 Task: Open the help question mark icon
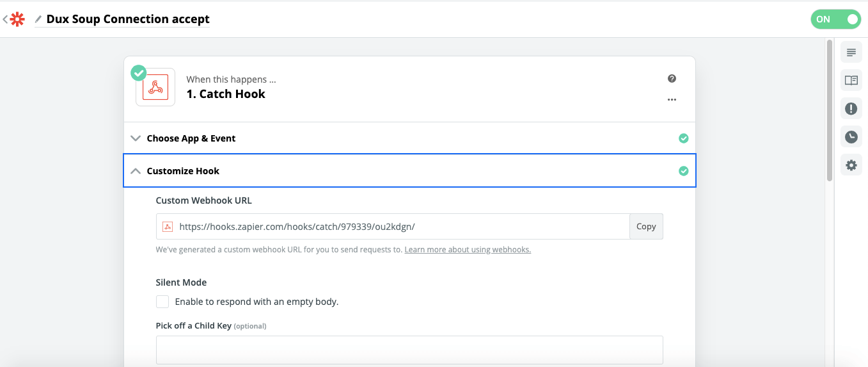click(x=672, y=79)
